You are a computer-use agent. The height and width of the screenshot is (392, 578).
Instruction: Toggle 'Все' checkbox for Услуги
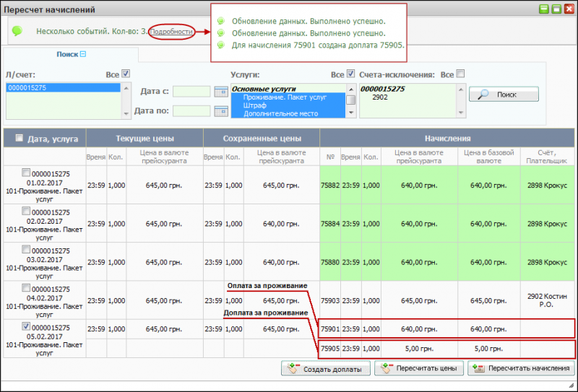pos(351,74)
